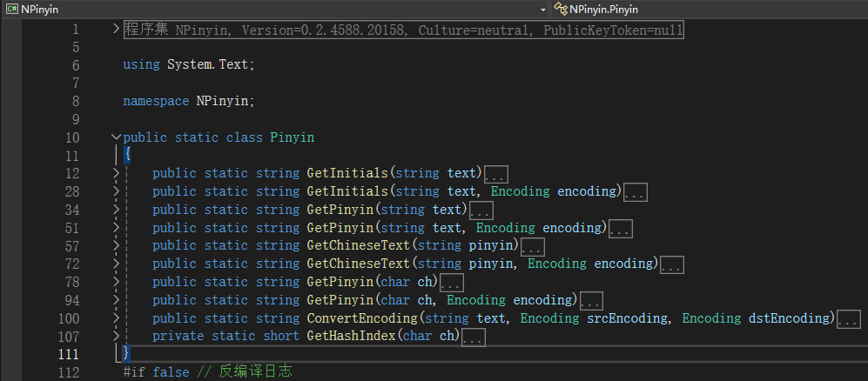
Task: Click the '反编译日志' comment text
Action: 255,371
